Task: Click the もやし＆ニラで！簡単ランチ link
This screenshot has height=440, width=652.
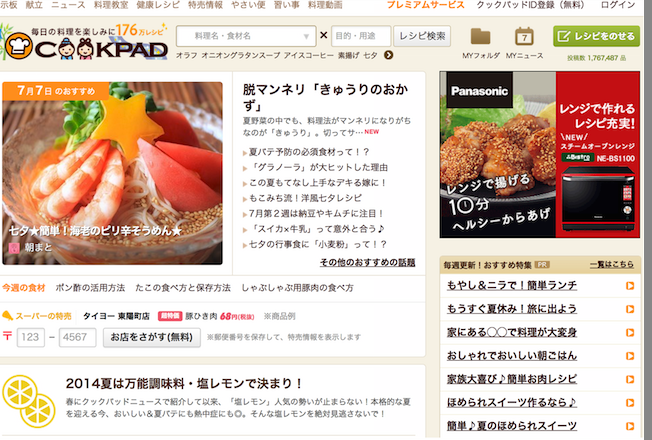Action: point(512,286)
